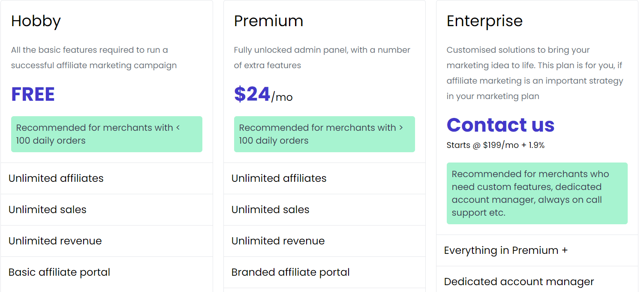The height and width of the screenshot is (292, 644).
Task: Click the Branded affiliate portal feature
Action: pos(291,272)
